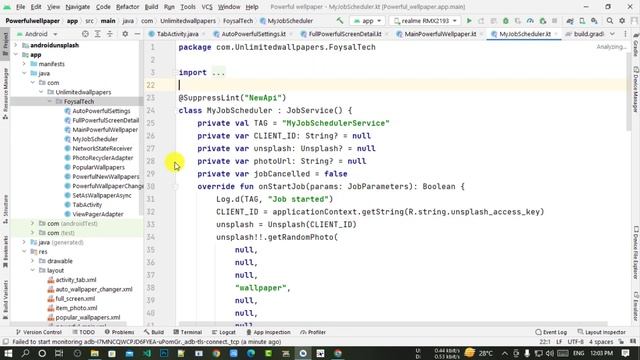This screenshot has height=360, width=640.
Task: Toggle Device Manager right side panel
Action: pos(636,89)
